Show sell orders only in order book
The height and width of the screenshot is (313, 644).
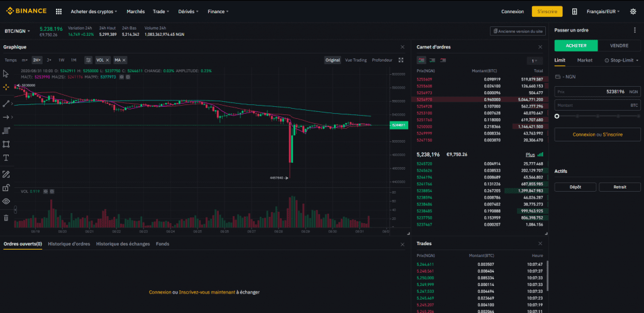[443, 60]
